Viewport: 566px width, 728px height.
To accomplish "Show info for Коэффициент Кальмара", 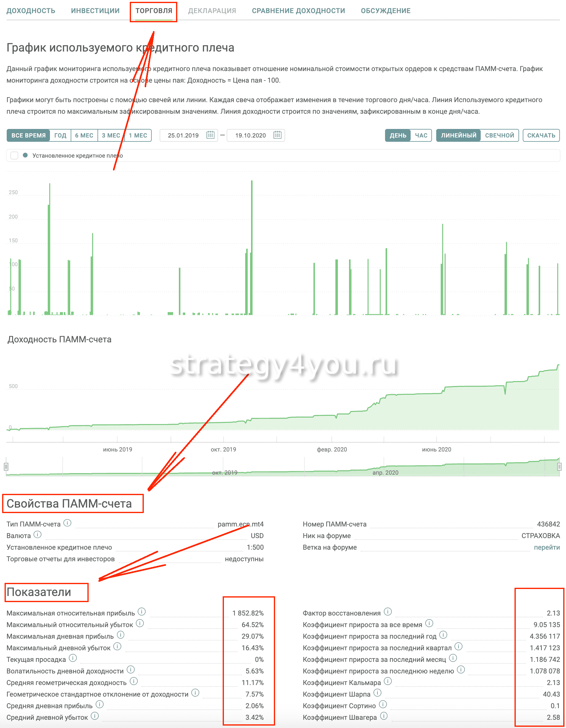I will click(387, 681).
